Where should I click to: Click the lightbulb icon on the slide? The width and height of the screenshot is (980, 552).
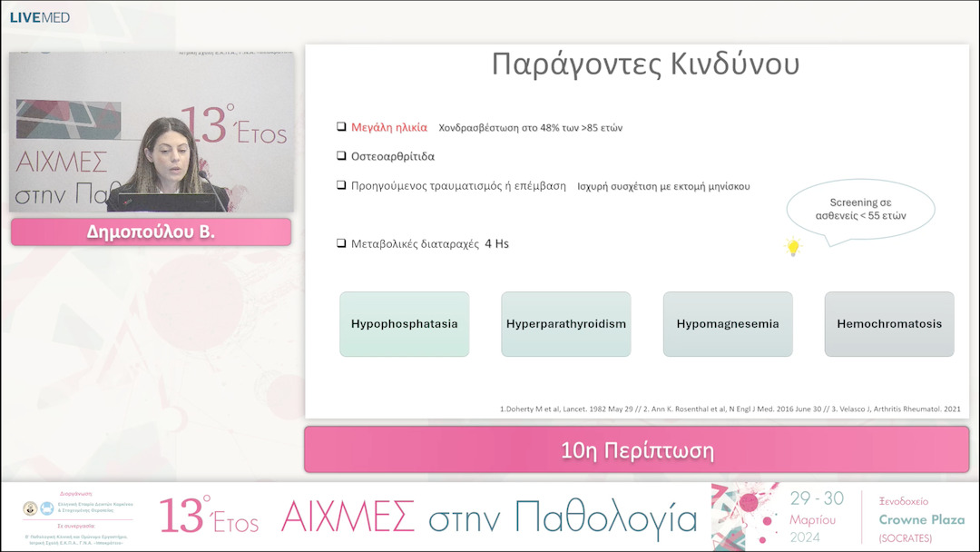click(793, 245)
